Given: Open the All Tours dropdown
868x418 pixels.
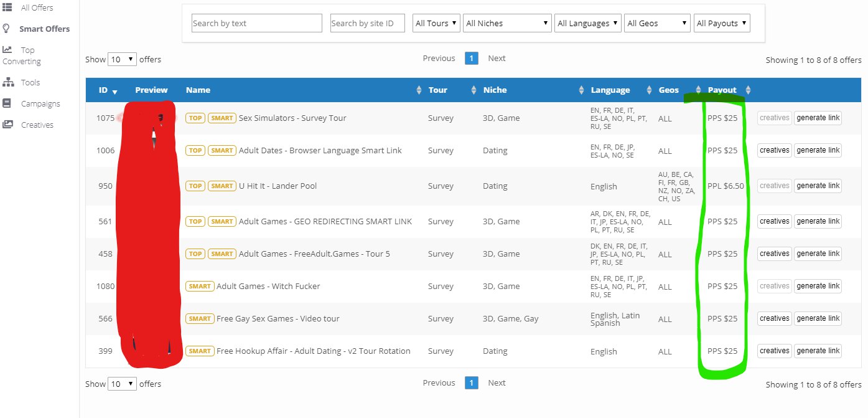Looking at the screenshot, I should pos(436,23).
